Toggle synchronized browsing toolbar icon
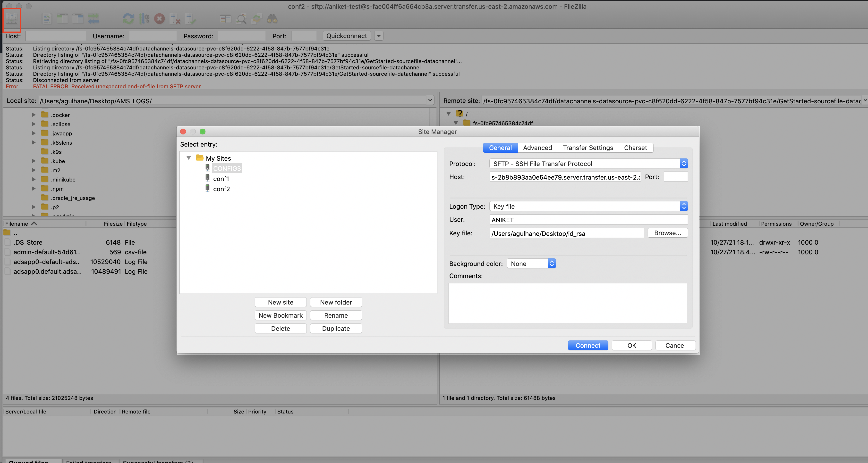 [257, 19]
